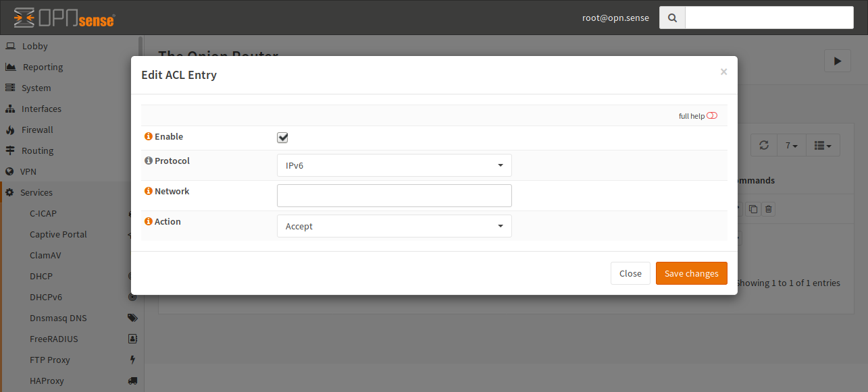Click the start service play icon
This screenshot has height=392, width=868.
click(x=837, y=61)
